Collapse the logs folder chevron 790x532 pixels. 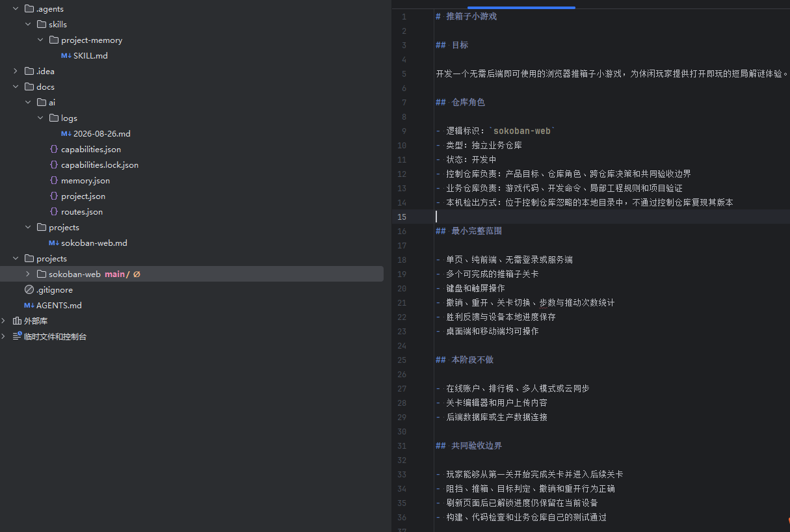(40, 118)
